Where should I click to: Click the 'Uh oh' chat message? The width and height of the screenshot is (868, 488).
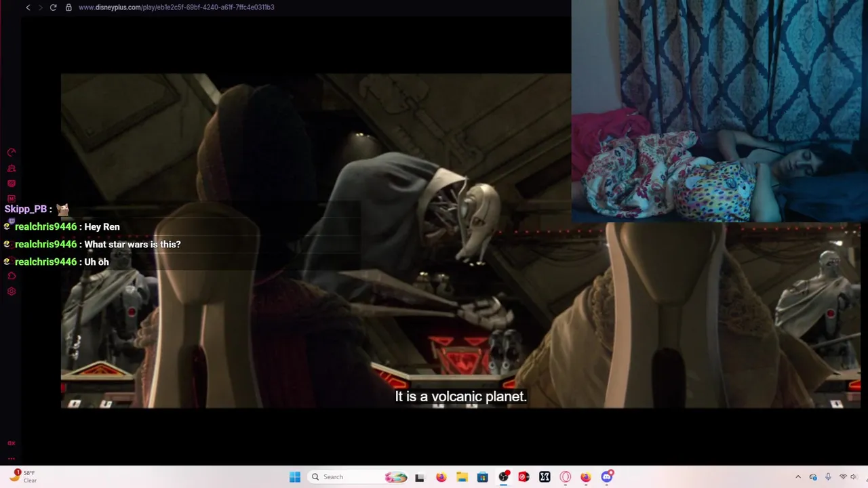96,262
